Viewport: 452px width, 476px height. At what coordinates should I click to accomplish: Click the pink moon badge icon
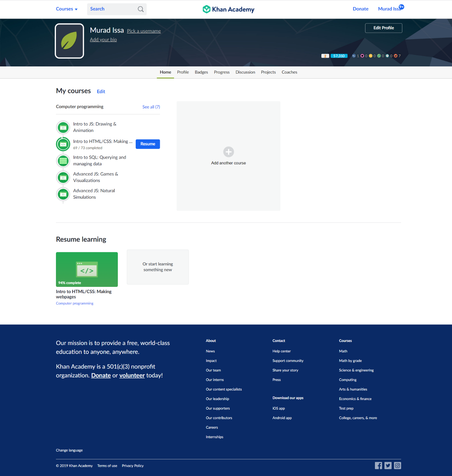(362, 56)
